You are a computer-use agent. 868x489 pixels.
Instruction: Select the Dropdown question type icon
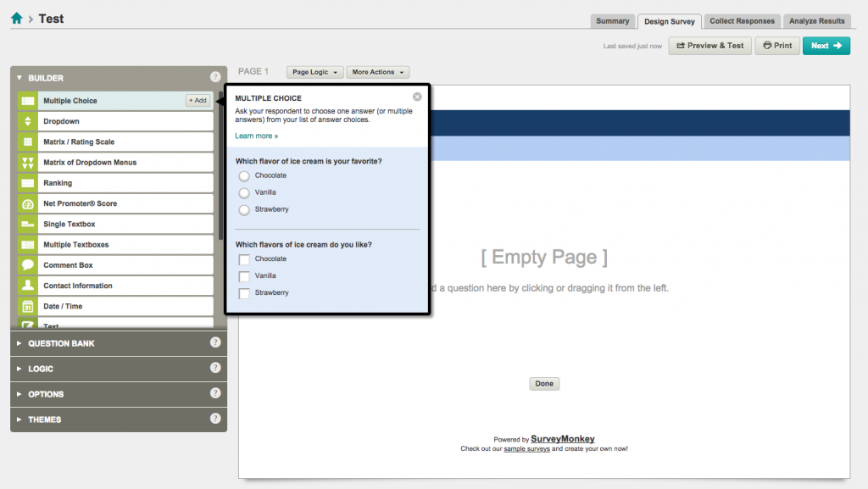27,121
